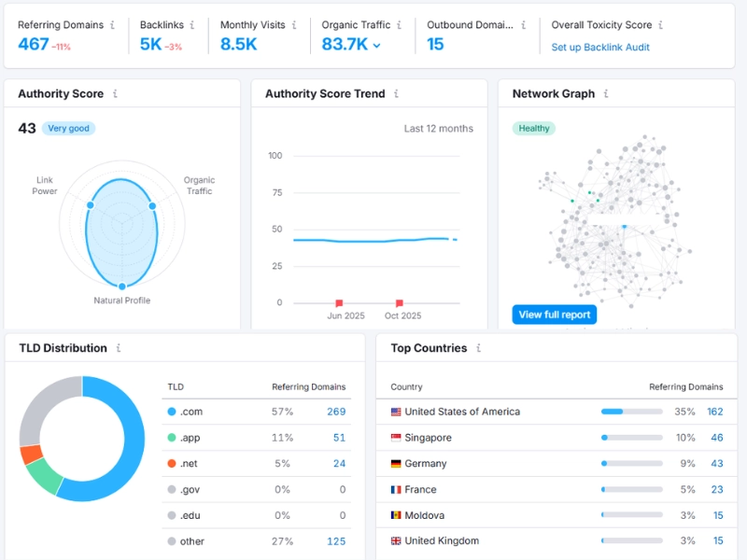Click the Jun 2025 red flag marker
Image resolution: width=747 pixels, height=560 pixels.
pos(339,303)
